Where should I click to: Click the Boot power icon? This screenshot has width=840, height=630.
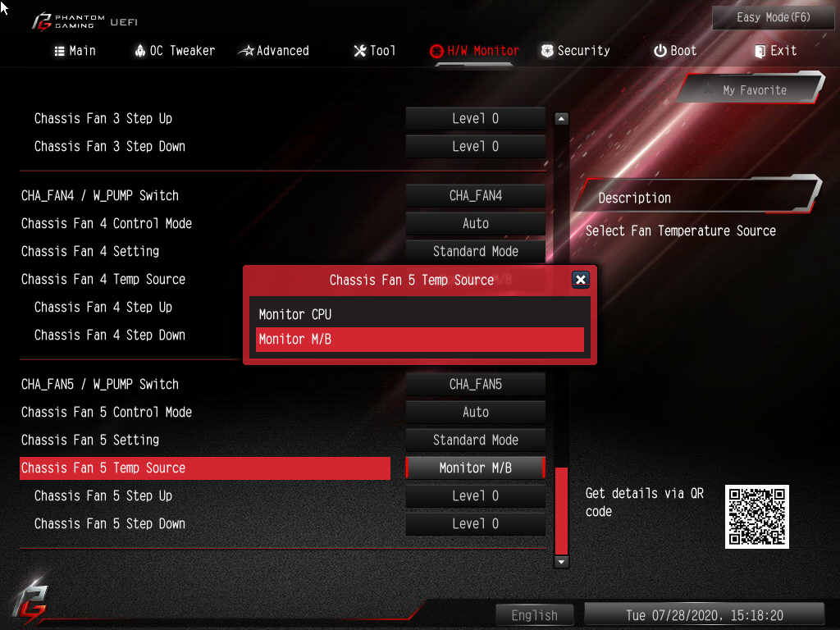660,51
